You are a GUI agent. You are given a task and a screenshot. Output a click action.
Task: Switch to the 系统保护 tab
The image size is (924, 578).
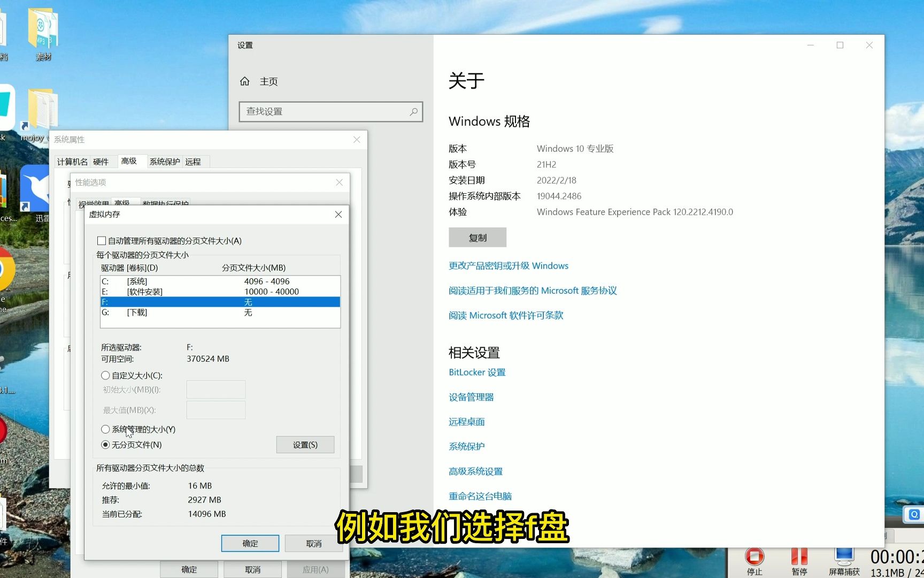(x=164, y=161)
